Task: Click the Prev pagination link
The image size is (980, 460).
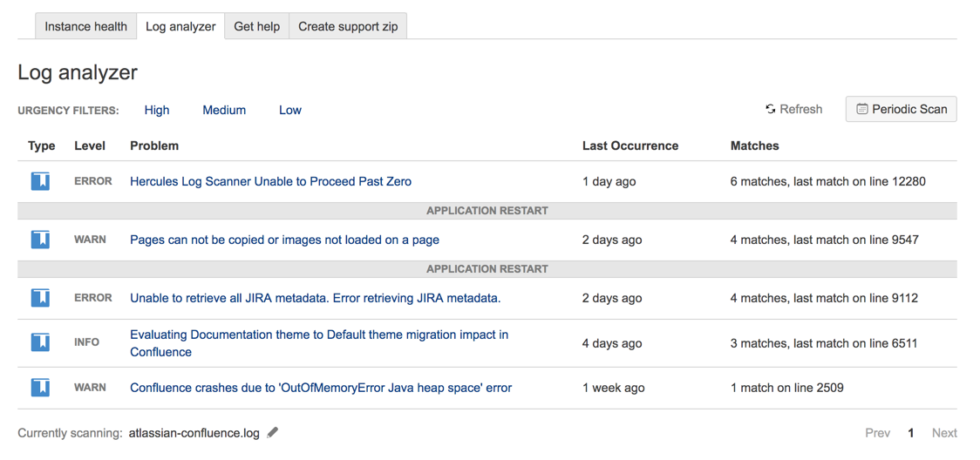Action: [877, 432]
